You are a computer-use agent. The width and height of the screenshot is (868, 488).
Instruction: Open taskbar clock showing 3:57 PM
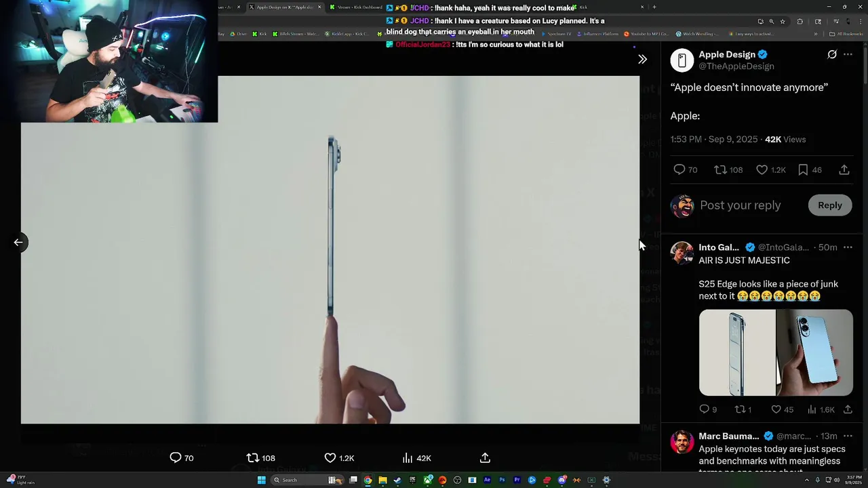(853, 480)
